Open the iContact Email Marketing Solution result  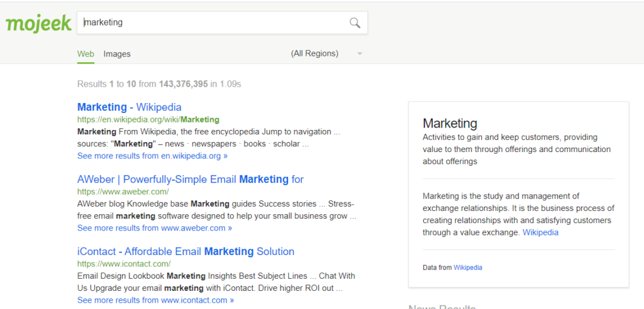186,251
